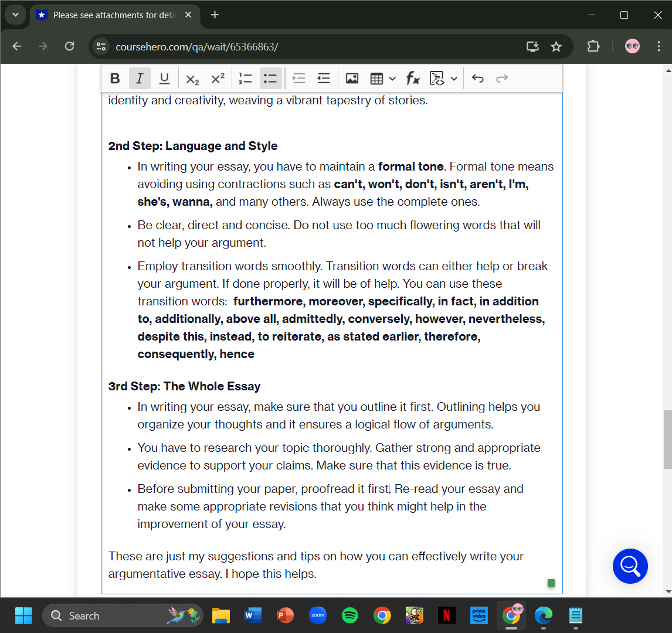Image resolution: width=672 pixels, height=633 pixels.
Task: Open Chrome's three-dot menu
Action: click(660, 46)
